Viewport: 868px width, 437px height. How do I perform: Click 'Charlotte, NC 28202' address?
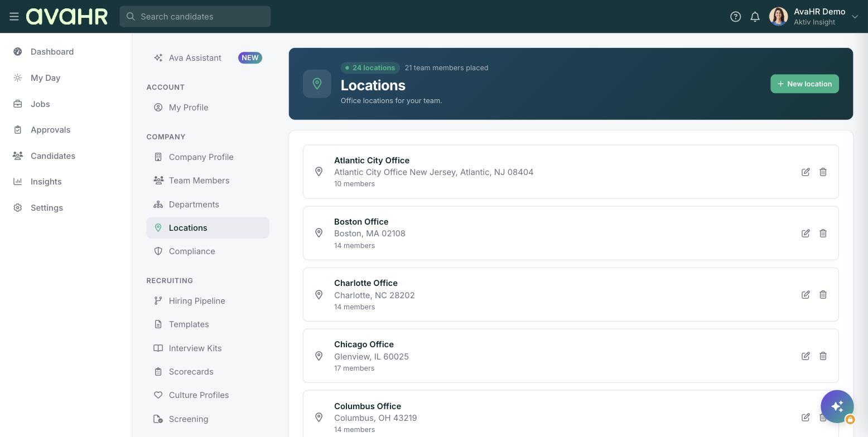(x=374, y=295)
